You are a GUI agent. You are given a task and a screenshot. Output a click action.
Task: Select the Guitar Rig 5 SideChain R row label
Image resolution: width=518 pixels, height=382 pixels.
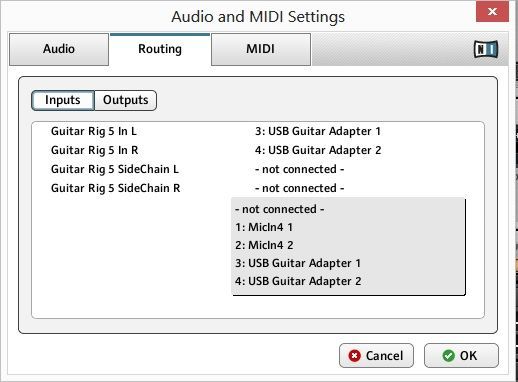pyautogui.click(x=116, y=188)
